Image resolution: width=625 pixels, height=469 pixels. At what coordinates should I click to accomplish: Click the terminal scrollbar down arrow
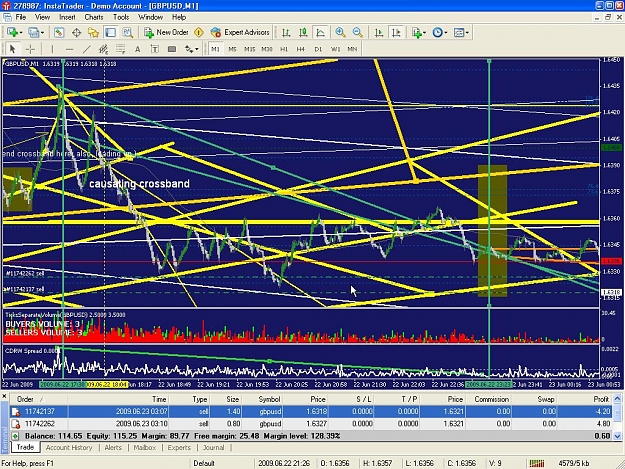618,436
